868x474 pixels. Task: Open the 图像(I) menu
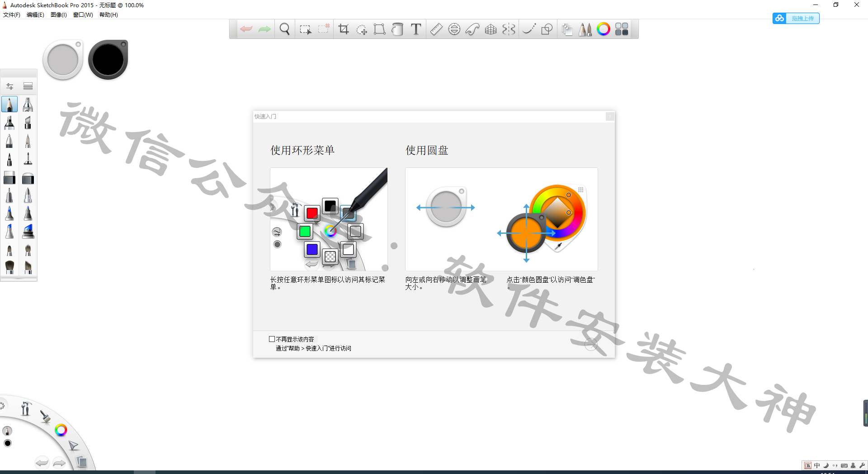tap(59, 15)
